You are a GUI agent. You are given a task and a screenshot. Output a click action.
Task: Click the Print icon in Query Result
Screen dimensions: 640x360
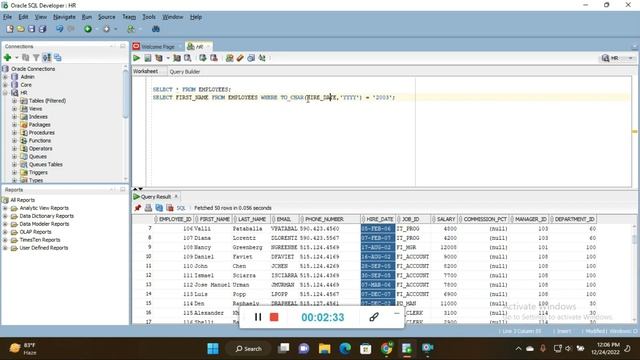(148, 208)
